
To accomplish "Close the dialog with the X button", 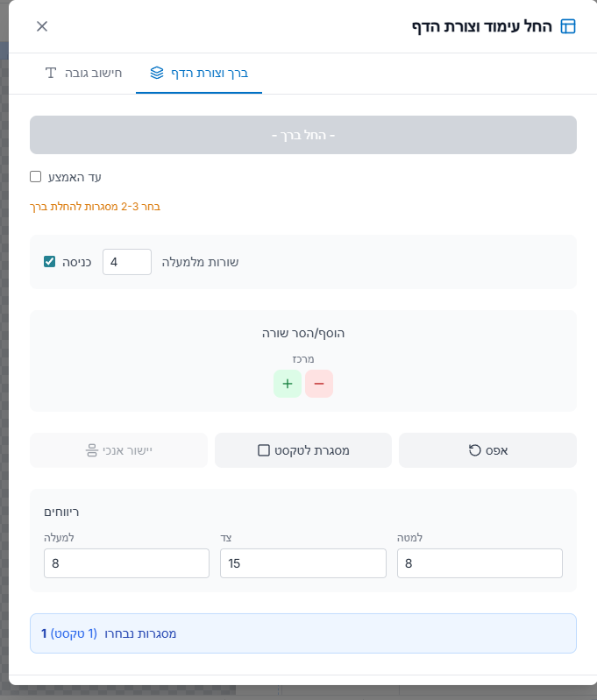I will point(42,26).
